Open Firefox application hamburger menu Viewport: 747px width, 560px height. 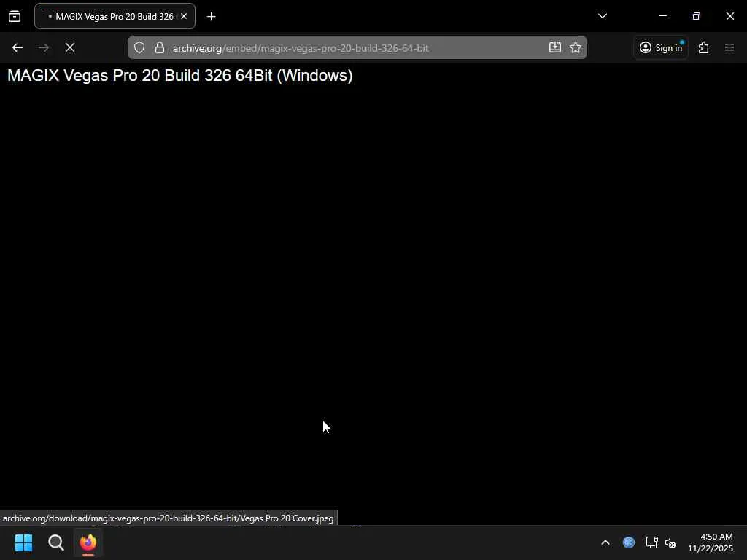coord(729,47)
